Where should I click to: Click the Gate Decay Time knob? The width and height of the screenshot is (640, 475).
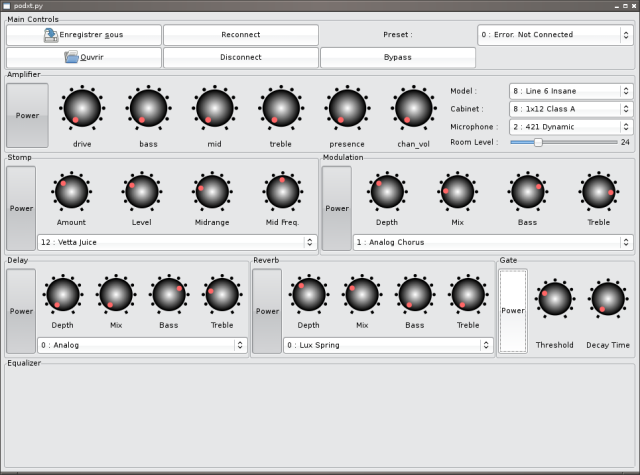pos(608,299)
